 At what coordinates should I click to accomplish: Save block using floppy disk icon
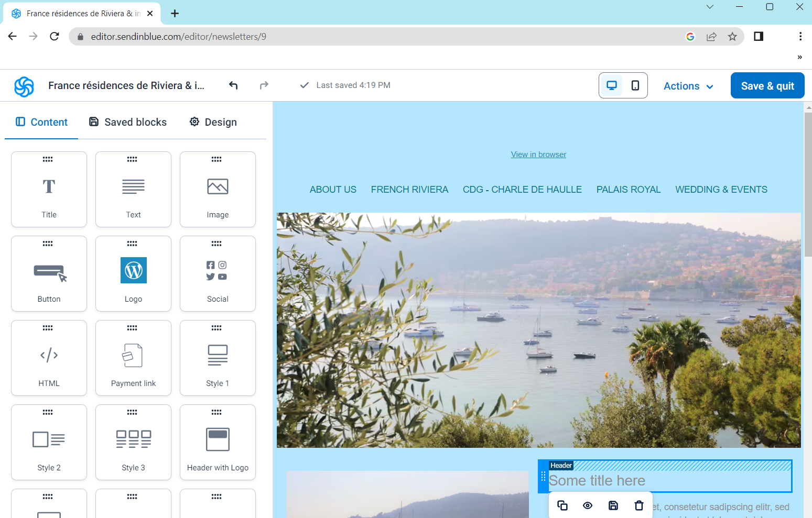[x=613, y=505]
